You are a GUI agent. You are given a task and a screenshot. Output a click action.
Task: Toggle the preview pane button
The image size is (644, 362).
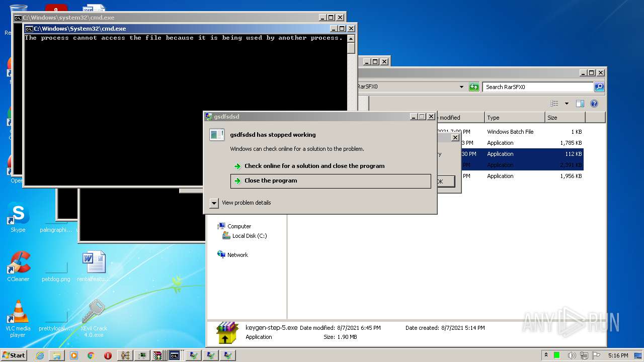[580, 104]
